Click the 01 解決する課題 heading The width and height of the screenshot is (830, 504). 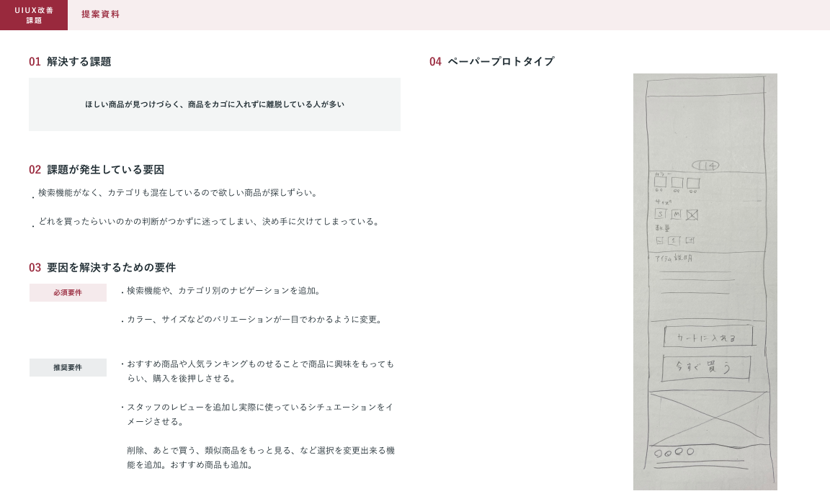click(x=70, y=62)
